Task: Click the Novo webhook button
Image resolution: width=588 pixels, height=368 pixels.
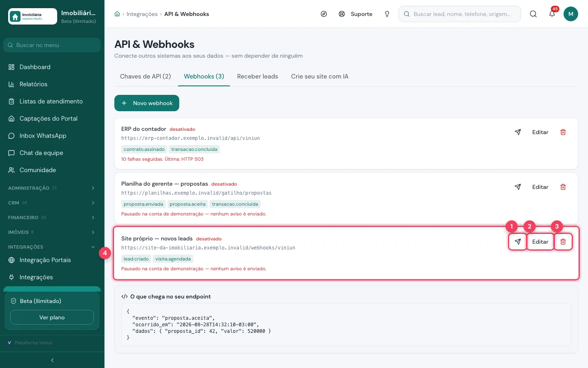Action: (x=147, y=103)
